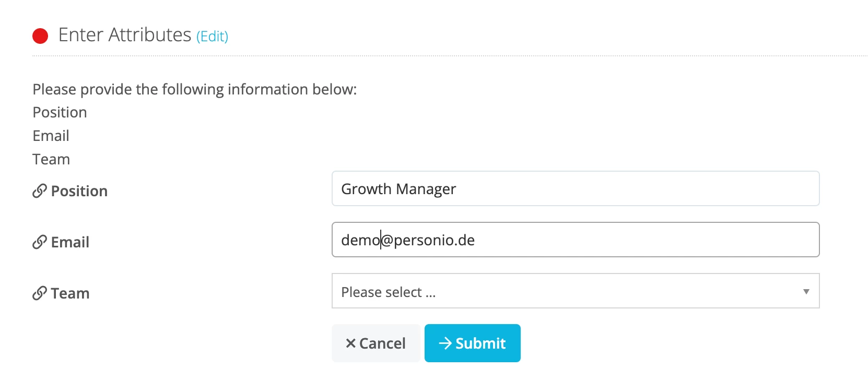The width and height of the screenshot is (868, 381).
Task: Click the plain Team line in the instructions
Action: (51, 159)
